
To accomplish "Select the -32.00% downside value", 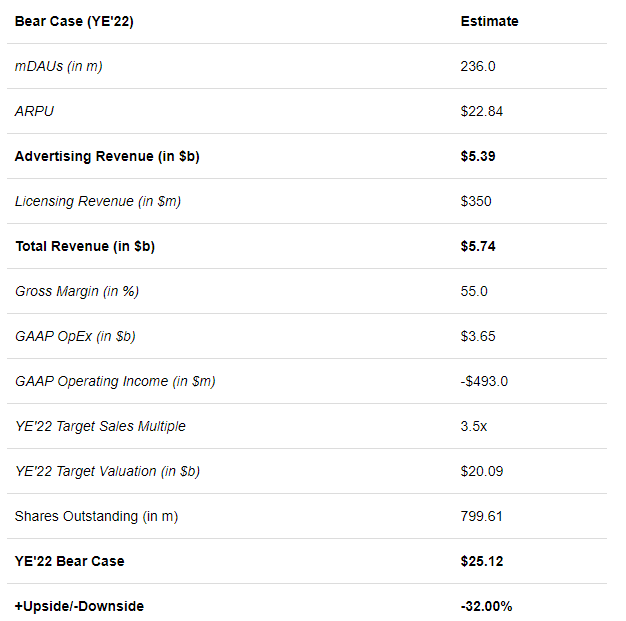I will 486,606.
